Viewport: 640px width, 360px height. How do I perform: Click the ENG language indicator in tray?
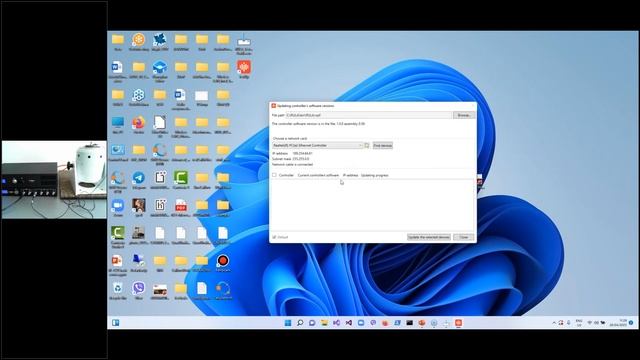(x=579, y=323)
